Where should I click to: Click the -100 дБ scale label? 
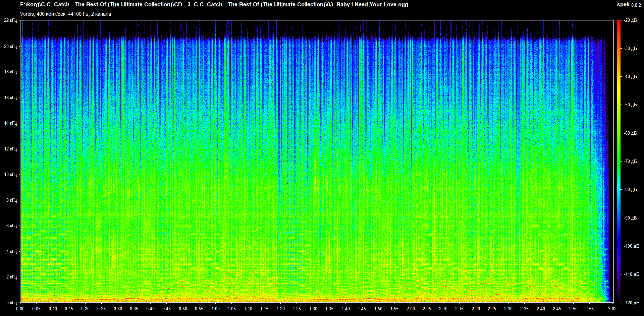click(x=632, y=246)
